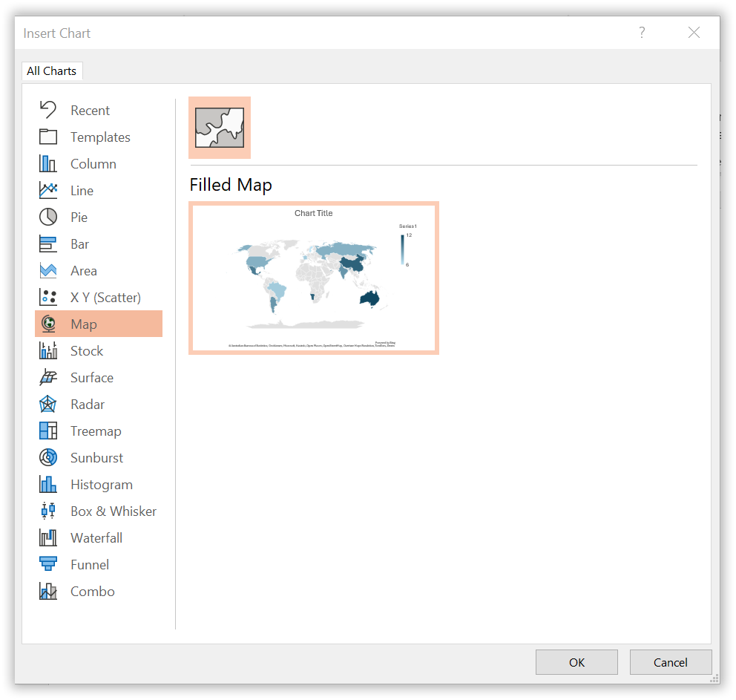Image resolution: width=736 pixels, height=700 pixels.
Task: Select Line in the chart type list
Action: tap(82, 191)
